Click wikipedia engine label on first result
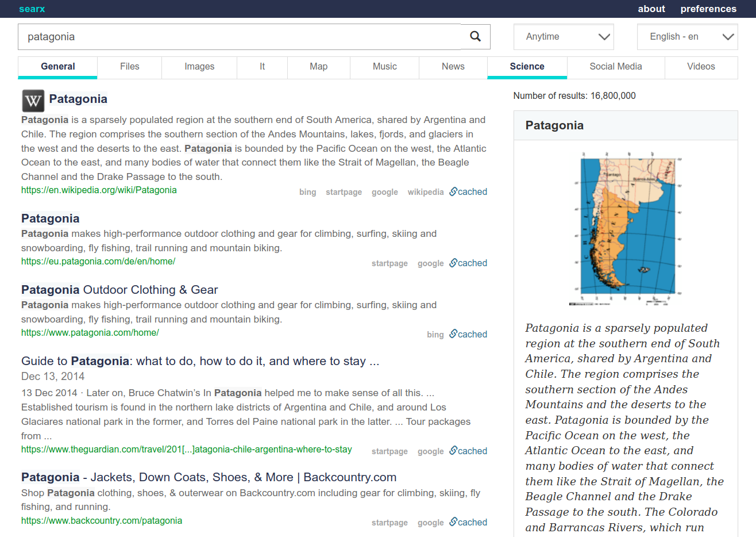This screenshot has height=537, width=756. [426, 192]
